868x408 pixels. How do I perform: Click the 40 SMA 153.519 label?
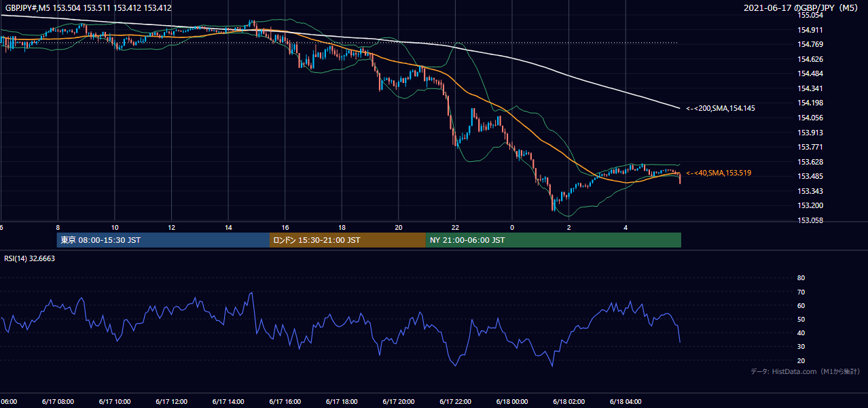(718, 173)
